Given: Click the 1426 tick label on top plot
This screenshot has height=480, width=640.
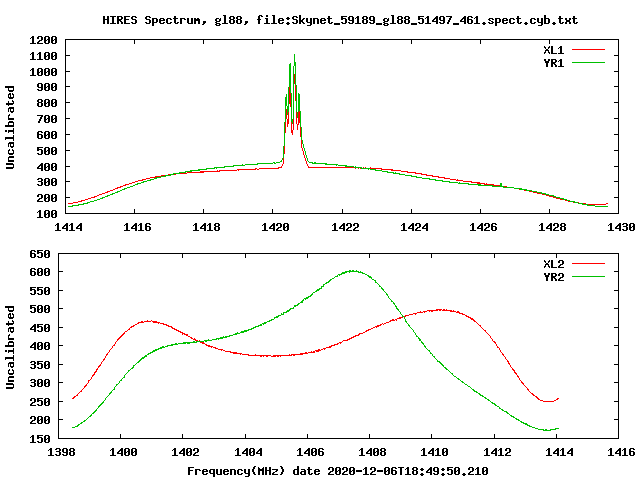Looking at the screenshot, I should click(483, 227).
